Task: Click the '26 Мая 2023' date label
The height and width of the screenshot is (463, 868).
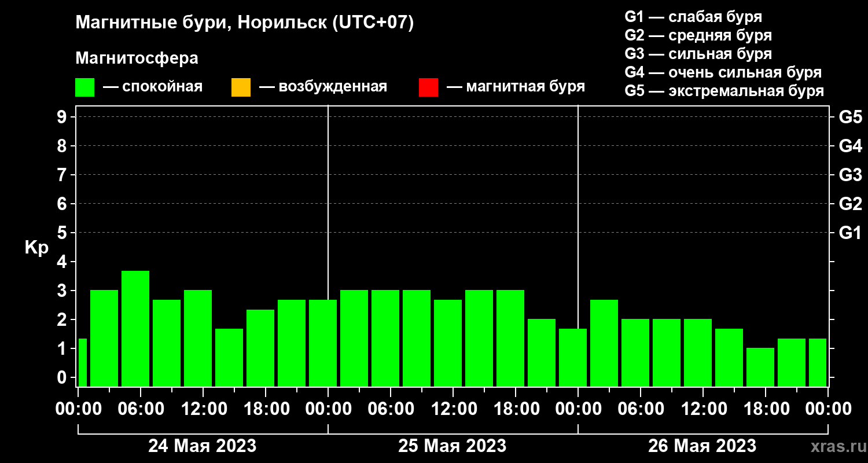Action: click(702, 446)
